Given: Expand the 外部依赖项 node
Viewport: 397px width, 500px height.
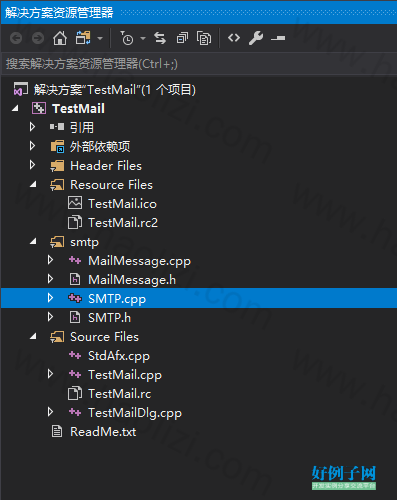Looking at the screenshot, I should 32,146.
